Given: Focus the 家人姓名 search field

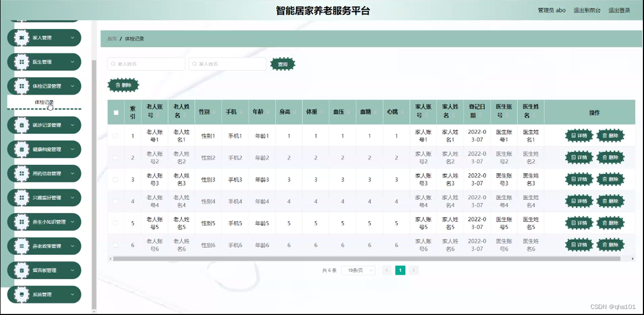Looking at the screenshot, I should click(x=228, y=64).
